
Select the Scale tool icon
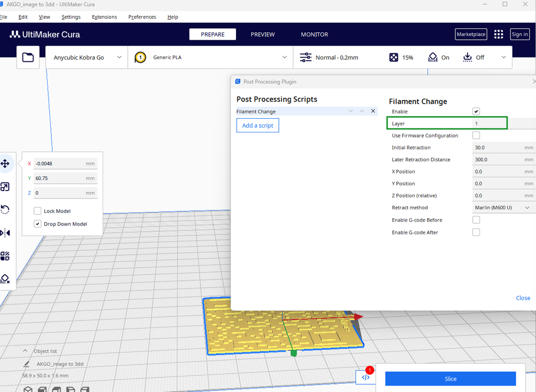[x=5, y=187]
